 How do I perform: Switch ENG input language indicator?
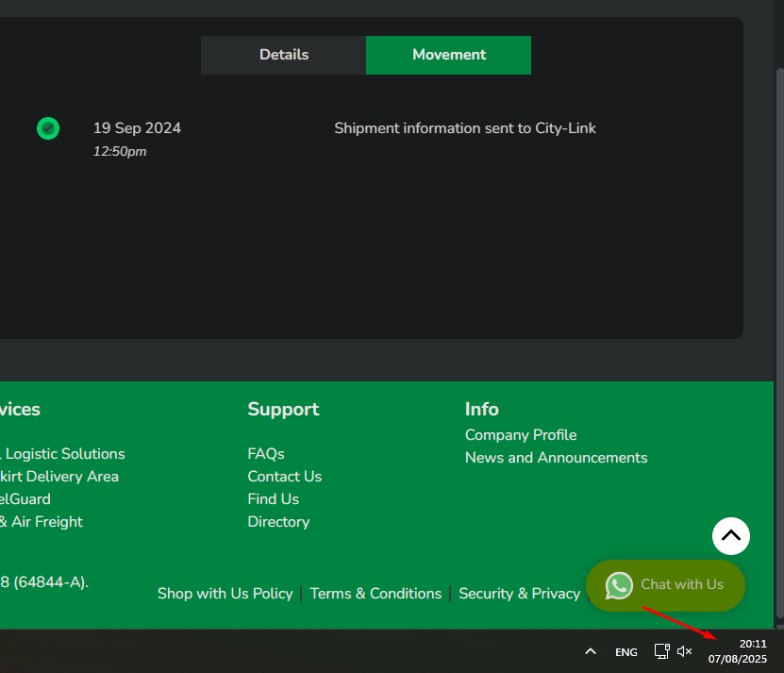point(626,652)
